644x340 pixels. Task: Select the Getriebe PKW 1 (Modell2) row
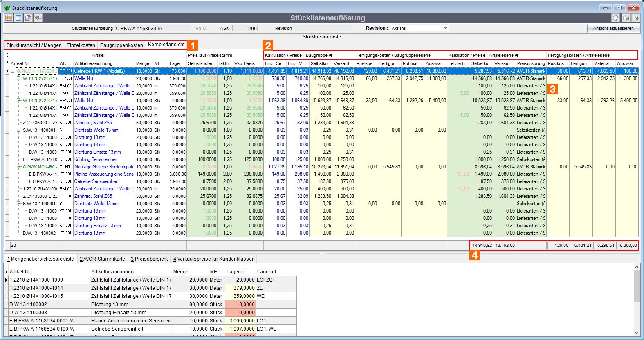(322, 71)
